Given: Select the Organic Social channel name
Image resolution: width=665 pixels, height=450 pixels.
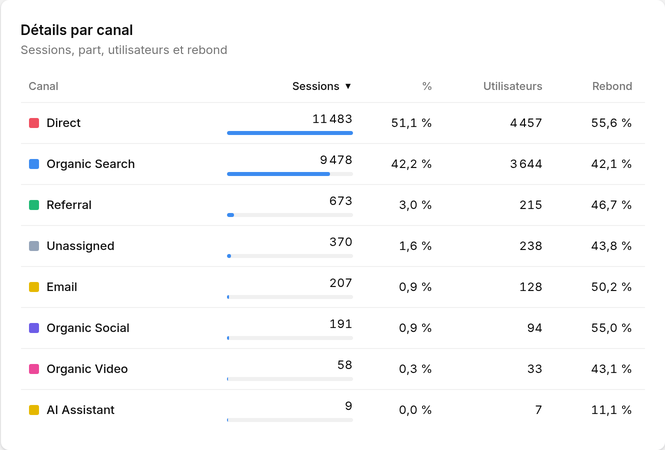Looking at the screenshot, I should (x=88, y=328).
